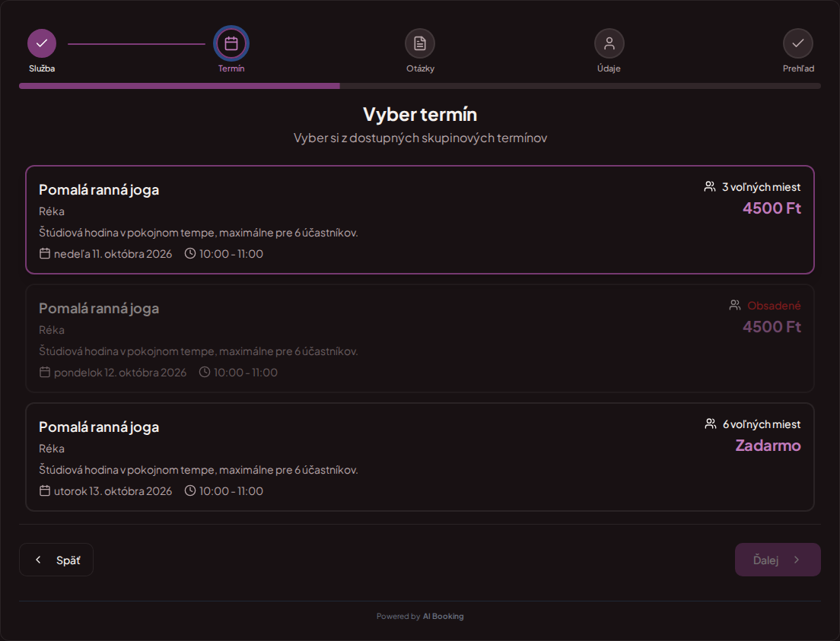The image size is (840, 641).
Task: Click the Zadarmo price label
Action: click(768, 446)
